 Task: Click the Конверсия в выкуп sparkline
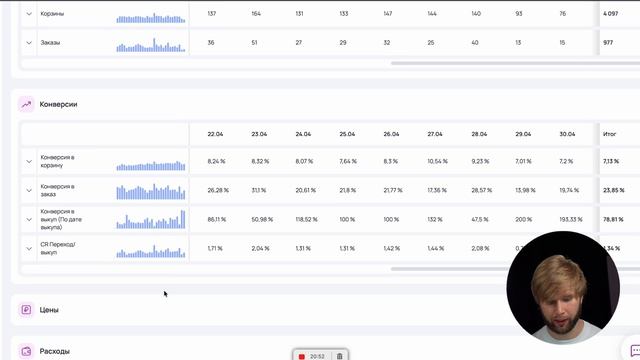151,219
